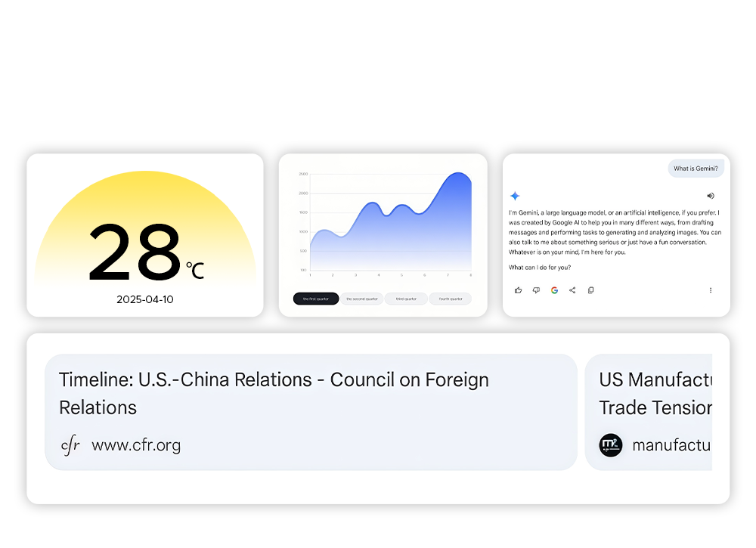Select the fourth quarter tab
The image size is (756, 548).
tap(451, 299)
